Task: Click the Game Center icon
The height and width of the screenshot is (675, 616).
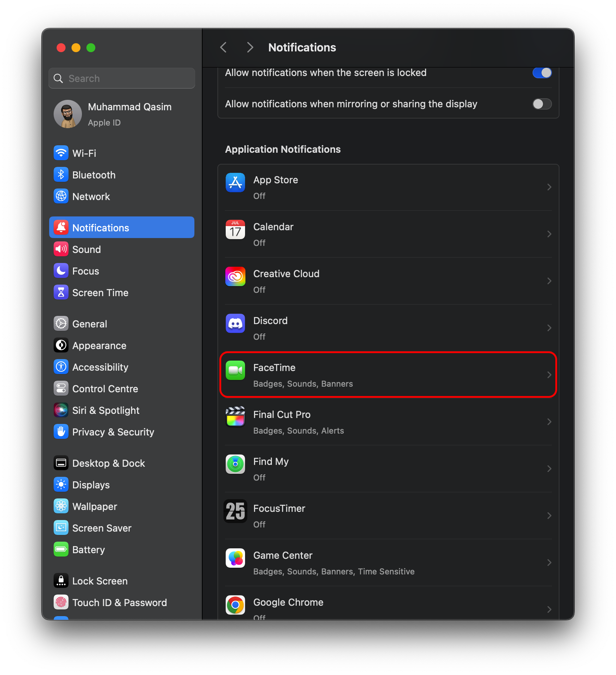Action: pyautogui.click(x=235, y=558)
